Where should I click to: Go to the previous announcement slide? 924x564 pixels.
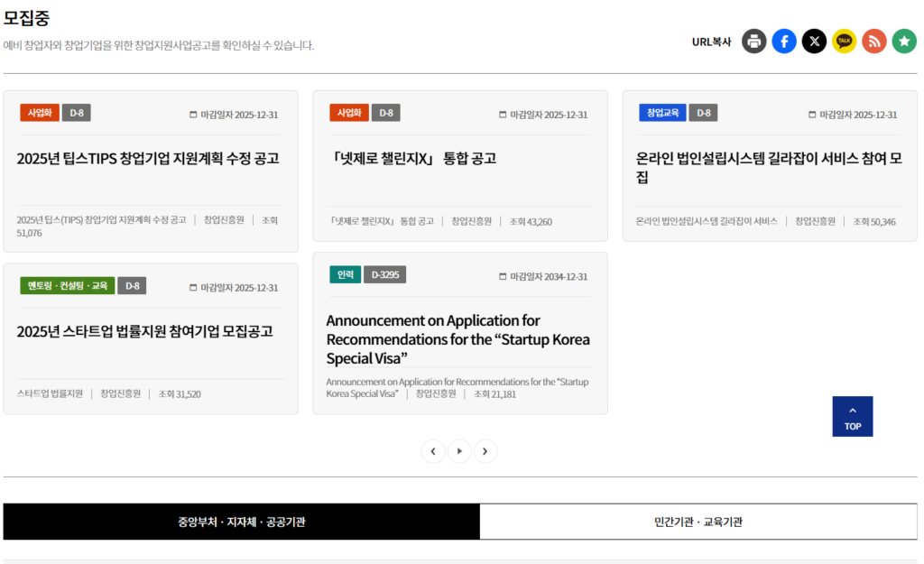pyautogui.click(x=433, y=451)
